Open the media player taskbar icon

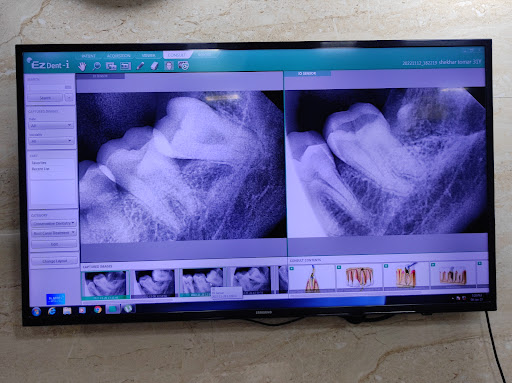(x=82, y=310)
